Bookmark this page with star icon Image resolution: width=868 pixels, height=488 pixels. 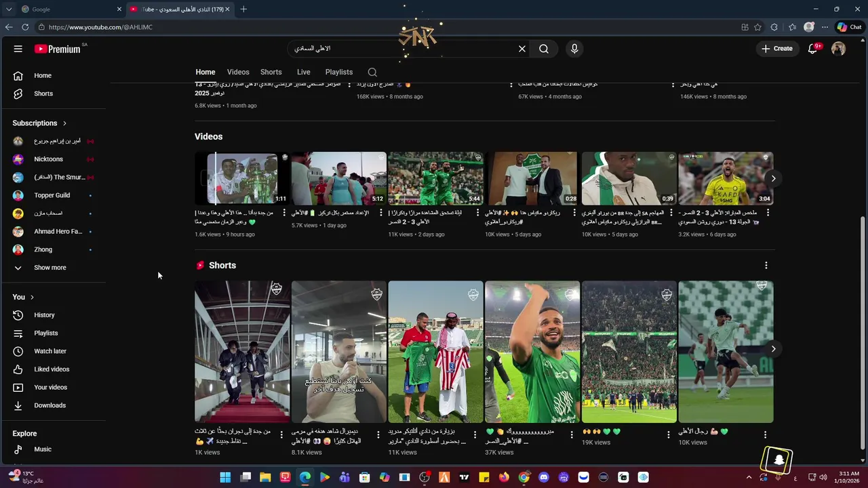tap(757, 27)
